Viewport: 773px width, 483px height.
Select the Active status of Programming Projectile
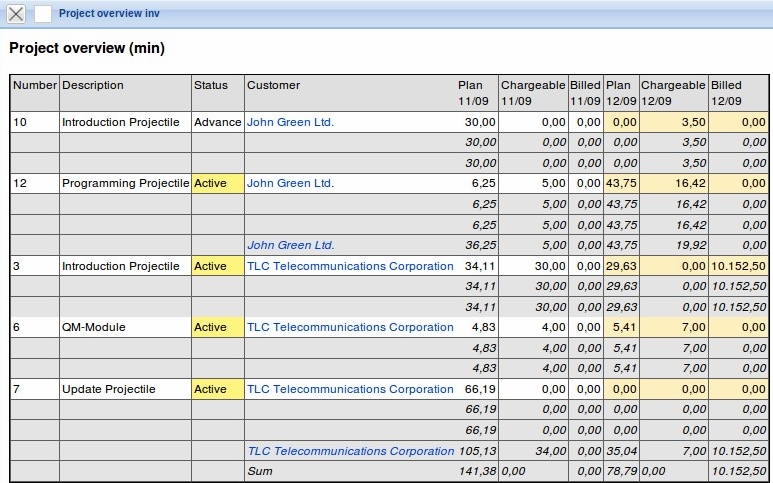211,184
